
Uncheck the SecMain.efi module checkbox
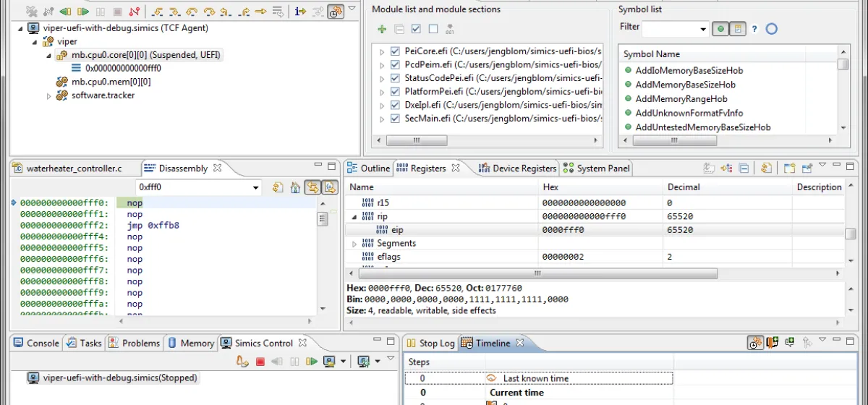pyautogui.click(x=395, y=119)
